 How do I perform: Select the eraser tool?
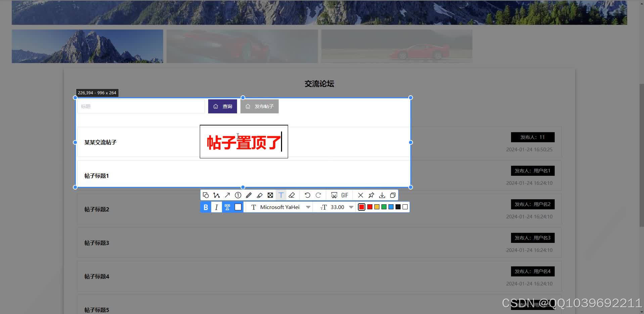point(292,195)
